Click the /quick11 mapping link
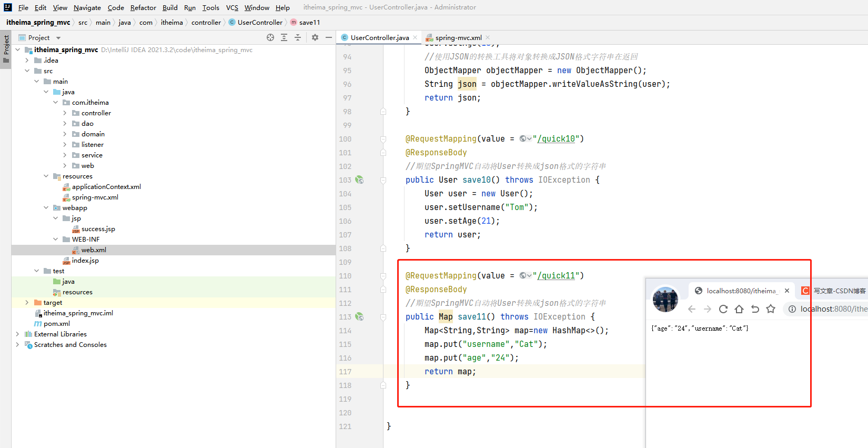 [x=556, y=276]
